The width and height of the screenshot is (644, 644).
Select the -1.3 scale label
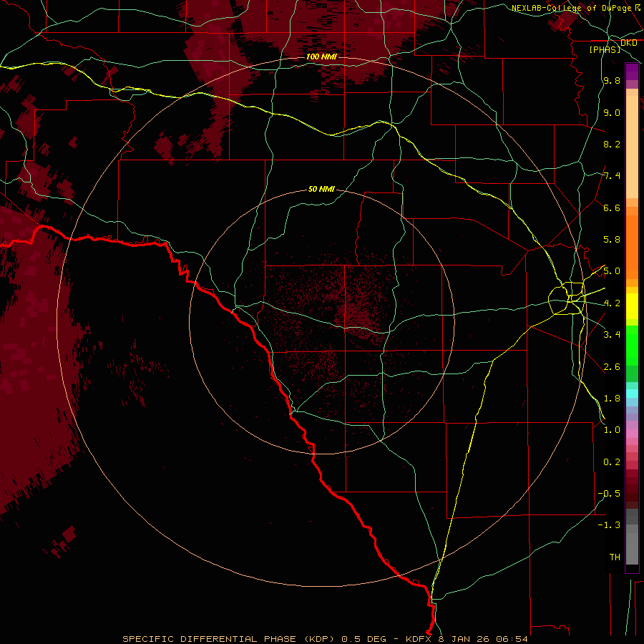[x=609, y=525]
